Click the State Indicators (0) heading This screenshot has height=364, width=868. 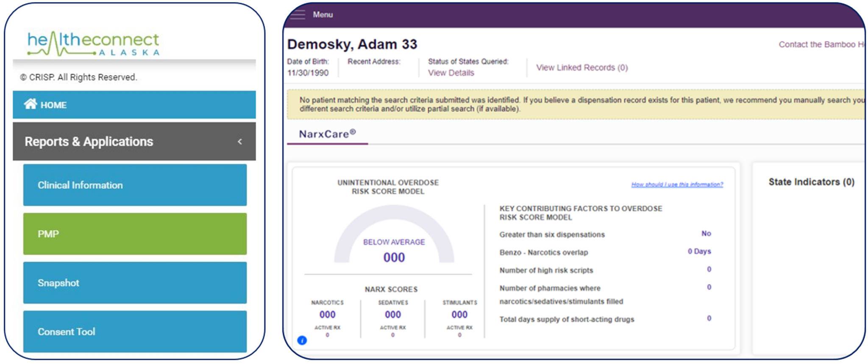[x=811, y=182]
